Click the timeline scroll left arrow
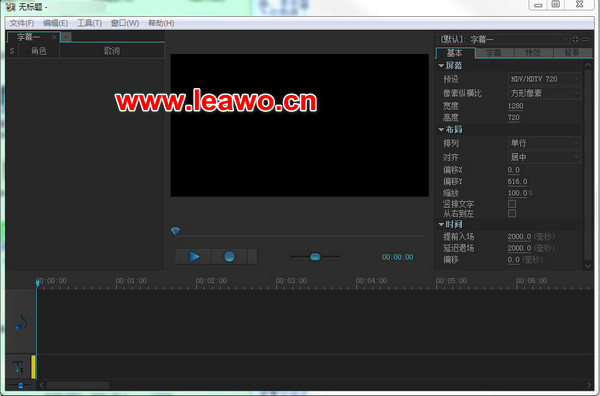600x396 pixels. (x=41, y=385)
